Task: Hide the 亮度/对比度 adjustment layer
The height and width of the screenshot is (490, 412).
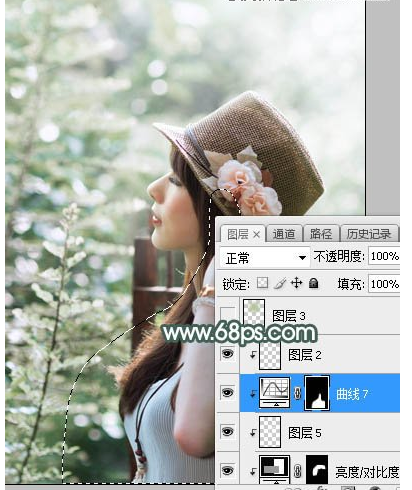Action: click(228, 470)
